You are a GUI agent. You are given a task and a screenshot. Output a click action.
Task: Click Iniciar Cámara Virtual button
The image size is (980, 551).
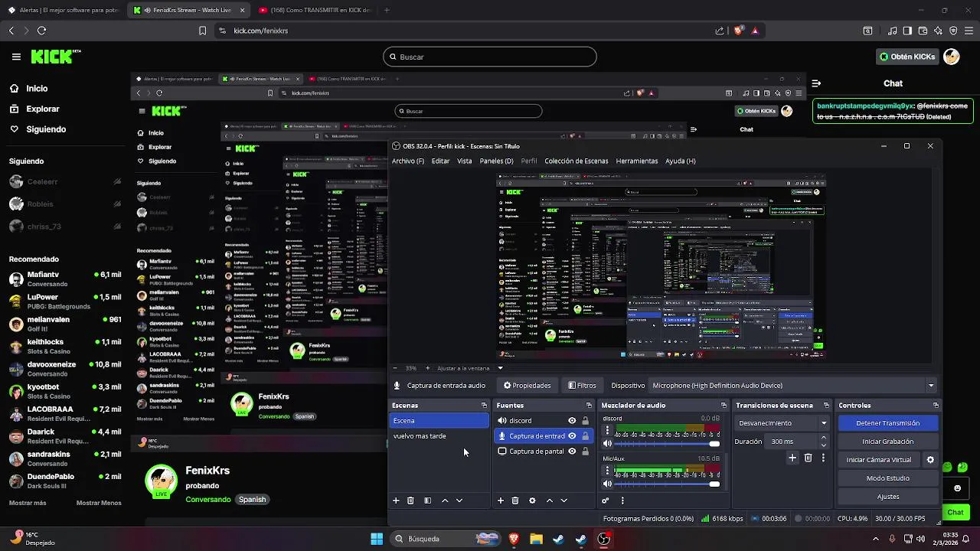pos(879,460)
